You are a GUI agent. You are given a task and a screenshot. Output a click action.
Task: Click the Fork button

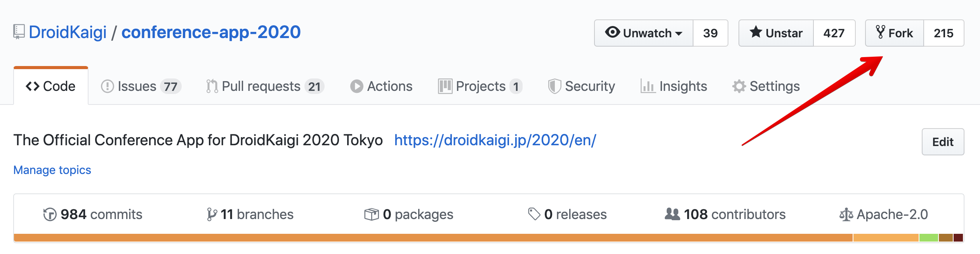[x=895, y=33]
